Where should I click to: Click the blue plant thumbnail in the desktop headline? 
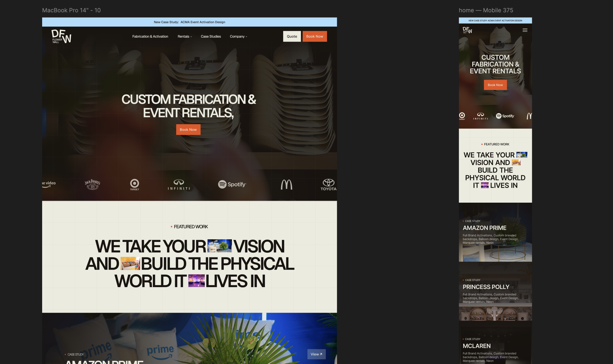pyautogui.click(x=220, y=246)
